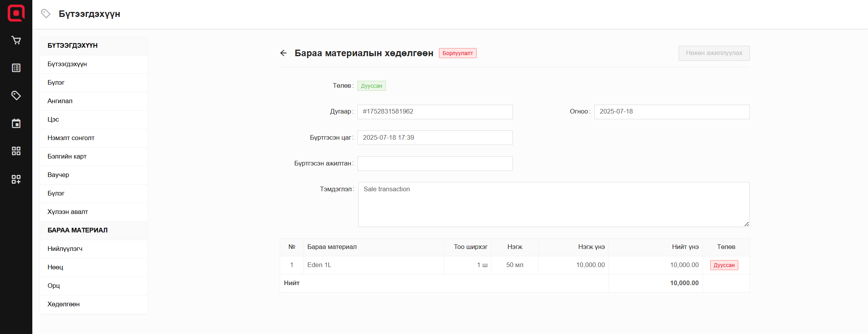Open Бүтээгдэхүүн in the side menu

coord(67,64)
